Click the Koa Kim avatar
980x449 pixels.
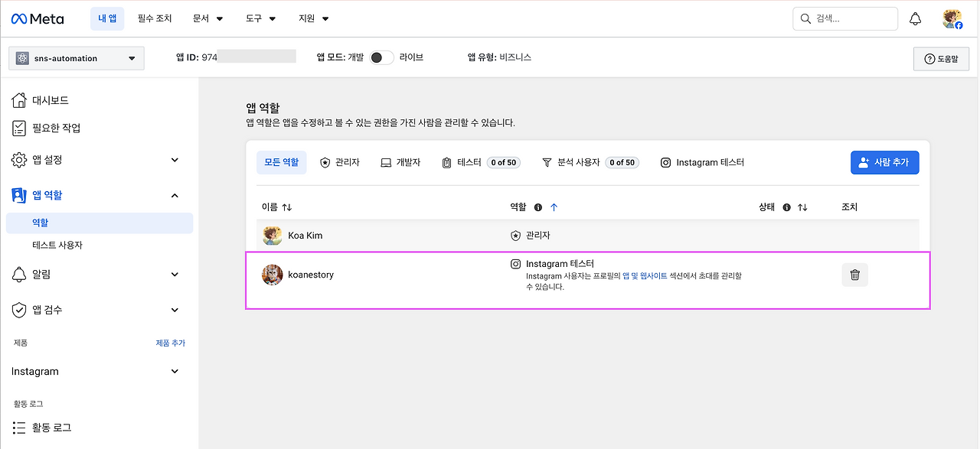click(x=273, y=236)
